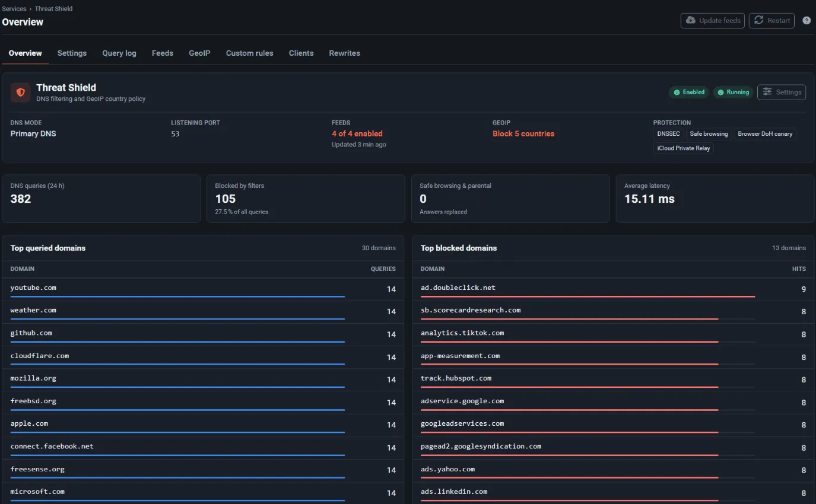Image resolution: width=816 pixels, height=504 pixels.
Task: Click cloudflare.com domain row
Action: 203,357
